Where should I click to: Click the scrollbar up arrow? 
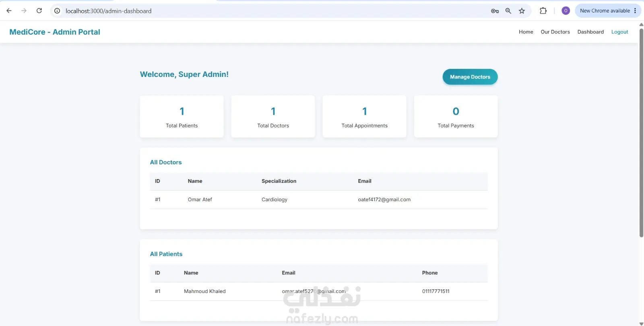click(641, 24)
